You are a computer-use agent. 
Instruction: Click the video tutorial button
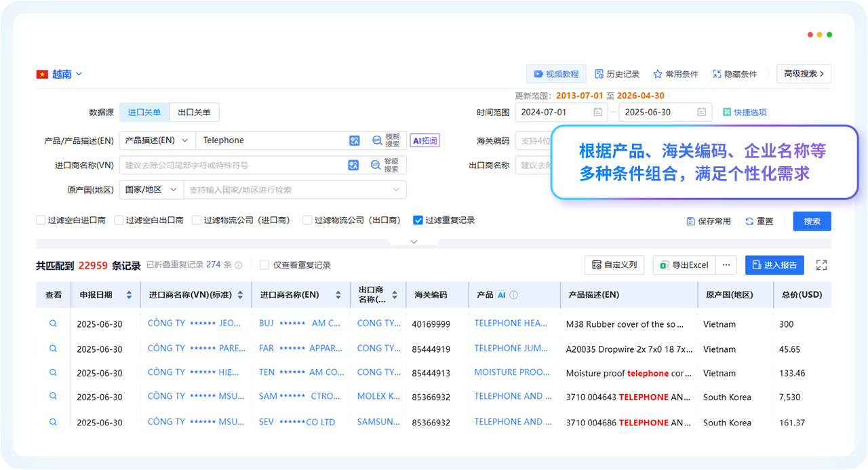pos(556,74)
